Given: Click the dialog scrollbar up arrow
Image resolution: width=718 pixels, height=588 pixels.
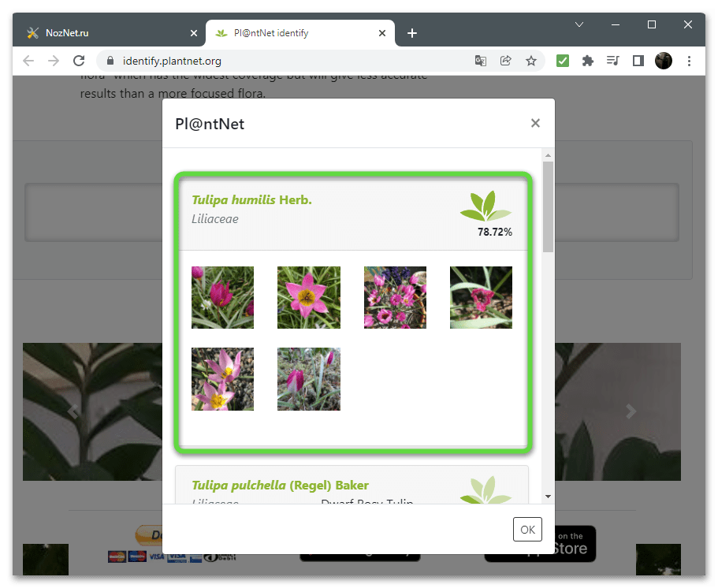Looking at the screenshot, I should [548, 155].
